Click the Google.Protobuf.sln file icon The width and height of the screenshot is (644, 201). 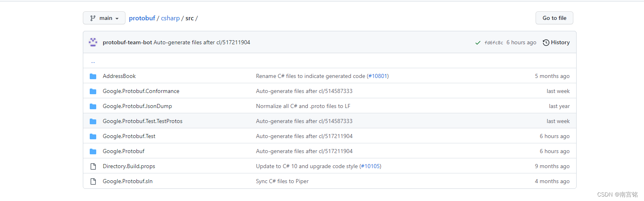(93, 182)
